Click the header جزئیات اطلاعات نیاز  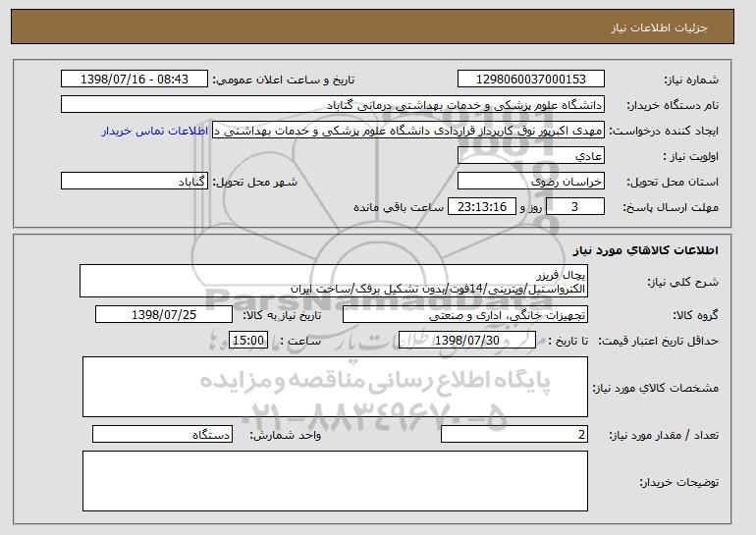click(x=659, y=27)
